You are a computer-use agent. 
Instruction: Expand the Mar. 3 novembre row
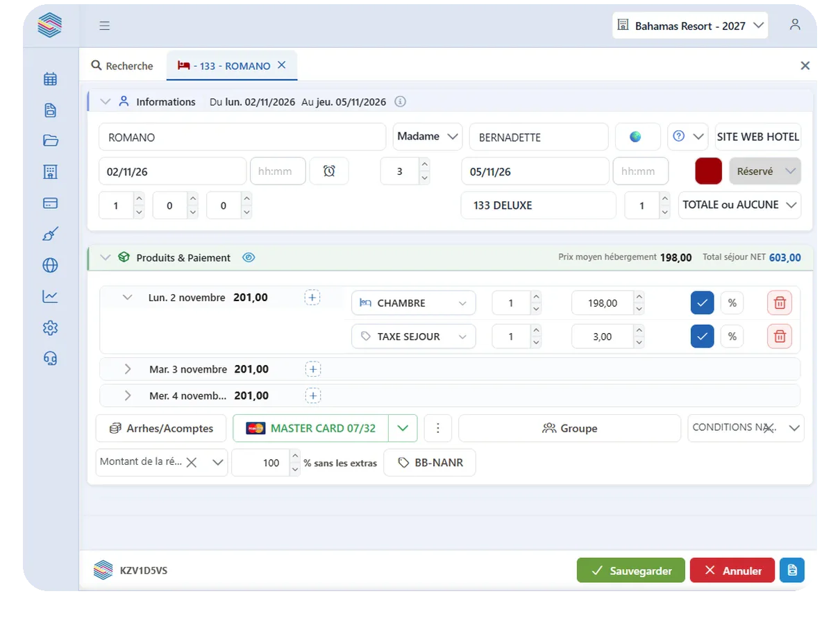(128, 369)
